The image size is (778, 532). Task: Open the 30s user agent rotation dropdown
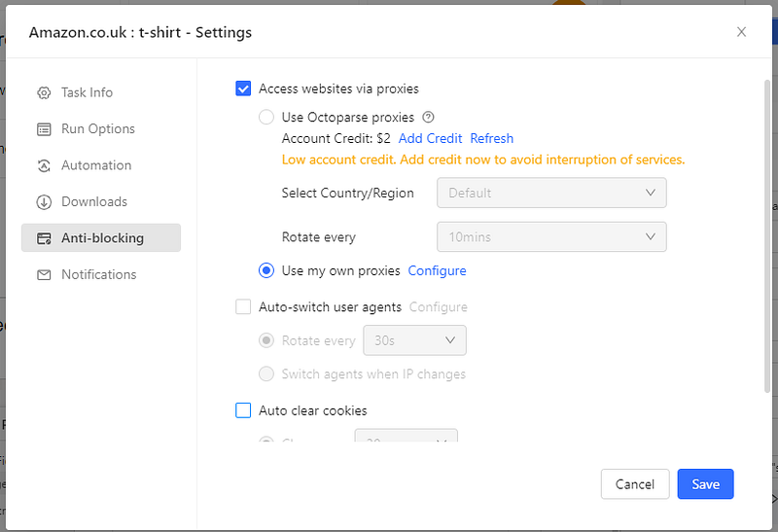pos(414,340)
